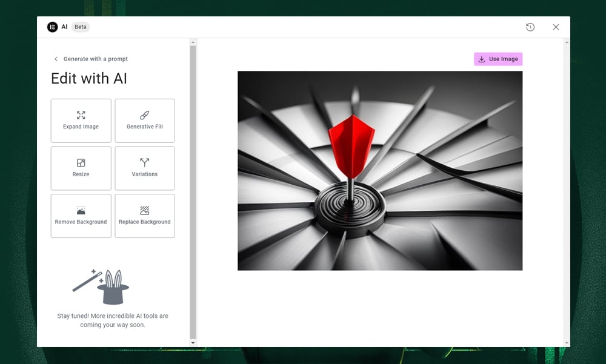Viewport: 606px width, 364px height.
Task: Click the left panel scrollbar thumb
Action: click(193, 191)
